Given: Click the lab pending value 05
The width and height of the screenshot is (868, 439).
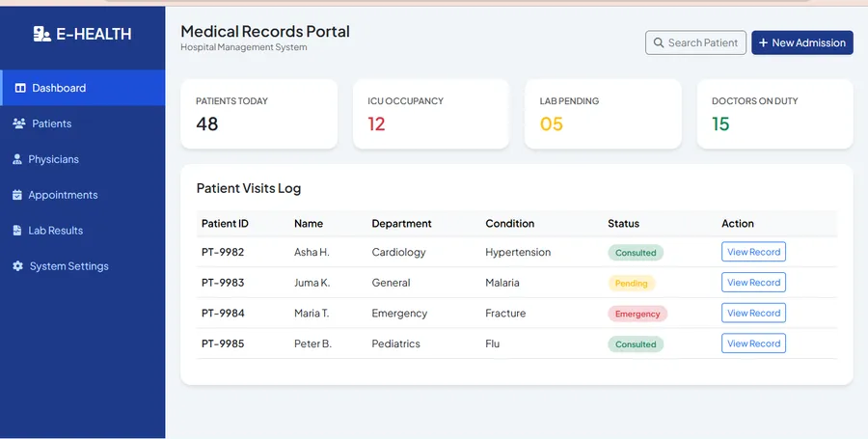Looking at the screenshot, I should pos(552,123).
